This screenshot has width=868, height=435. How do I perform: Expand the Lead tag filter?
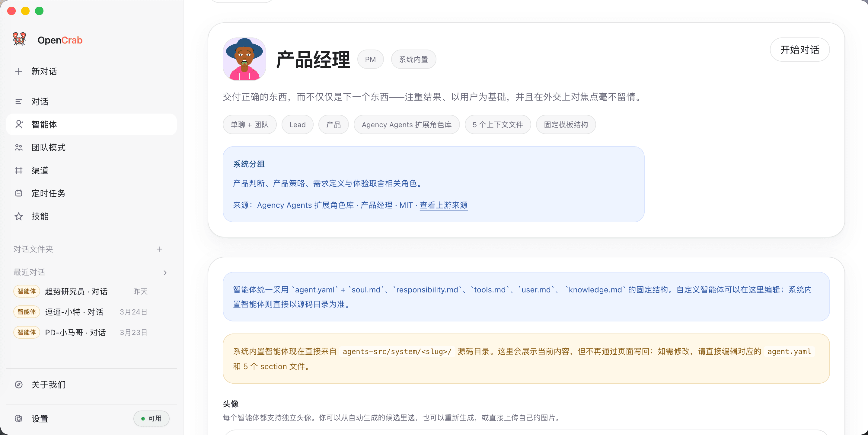297,124
